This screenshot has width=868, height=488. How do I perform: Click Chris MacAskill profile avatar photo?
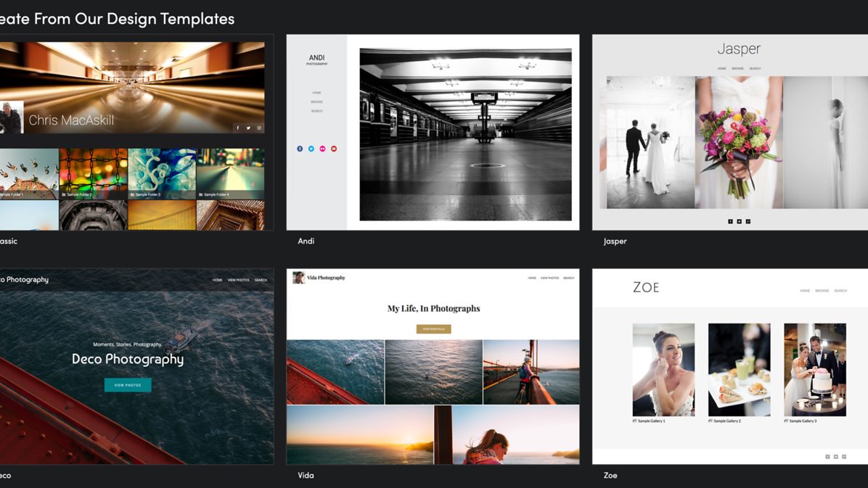pos(12,117)
